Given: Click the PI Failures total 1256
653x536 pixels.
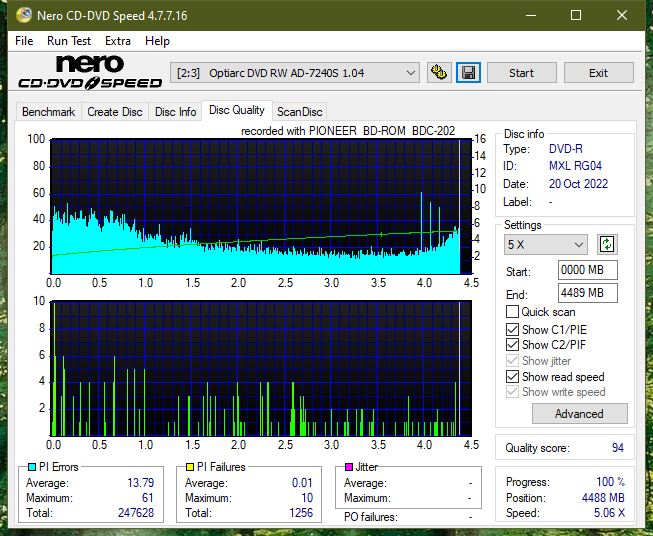Looking at the screenshot, I should point(301,513).
